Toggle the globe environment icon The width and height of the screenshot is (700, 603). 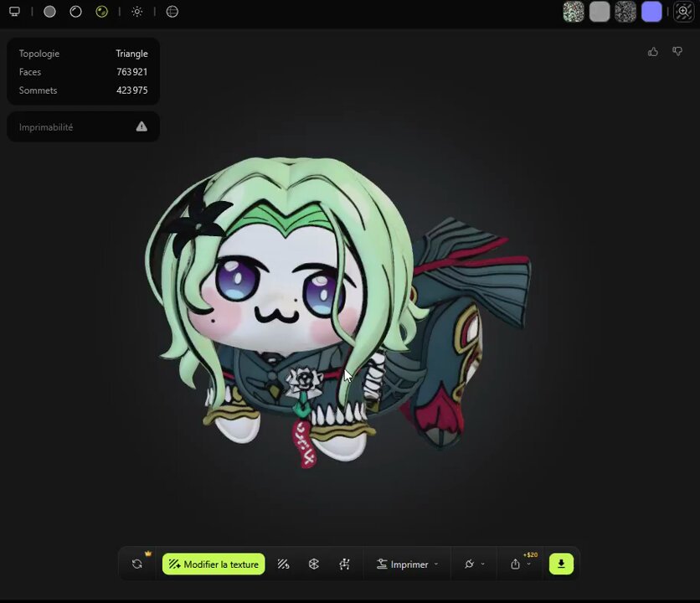point(172,12)
